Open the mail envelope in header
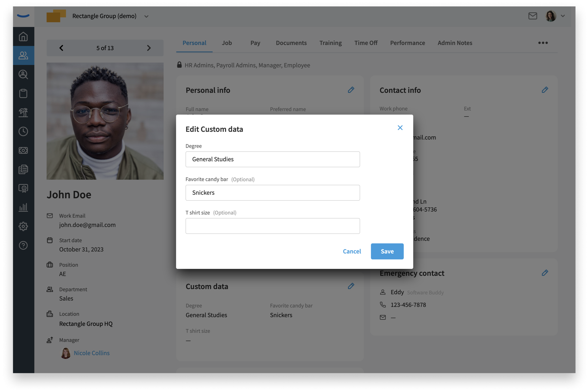Screen dimensions: 588x392 coord(532,16)
